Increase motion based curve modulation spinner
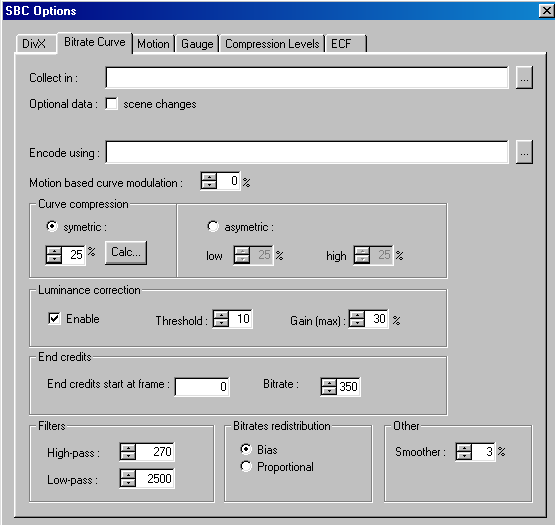 pyautogui.click(x=209, y=177)
